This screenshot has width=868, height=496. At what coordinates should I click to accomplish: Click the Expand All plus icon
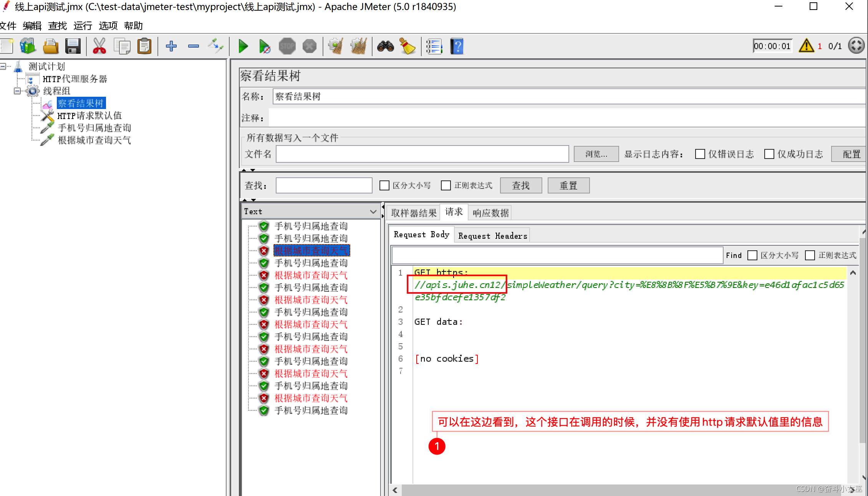coord(171,46)
